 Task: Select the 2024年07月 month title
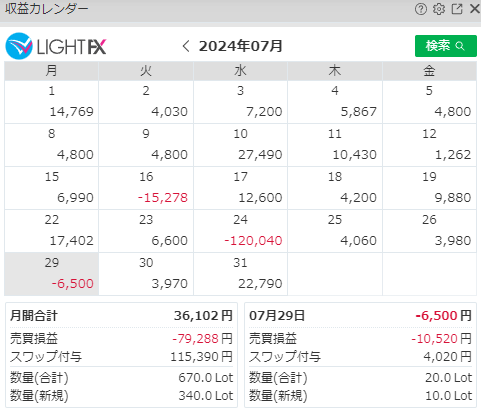pos(240,46)
